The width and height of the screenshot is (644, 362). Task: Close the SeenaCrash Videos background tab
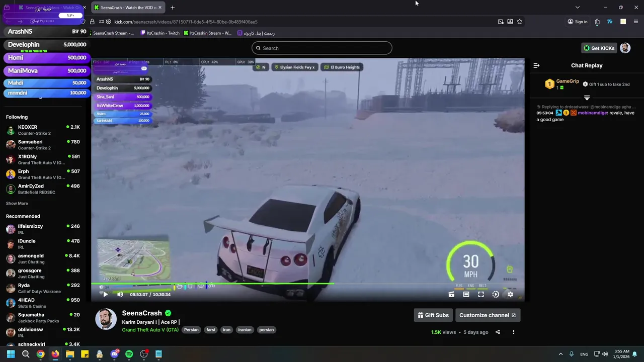click(85, 8)
